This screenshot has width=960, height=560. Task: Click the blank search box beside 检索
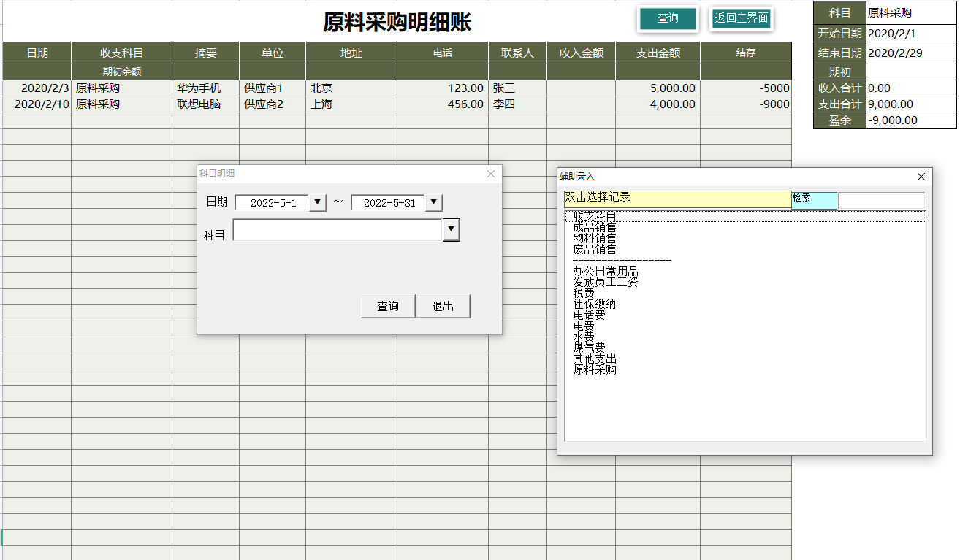[883, 199]
